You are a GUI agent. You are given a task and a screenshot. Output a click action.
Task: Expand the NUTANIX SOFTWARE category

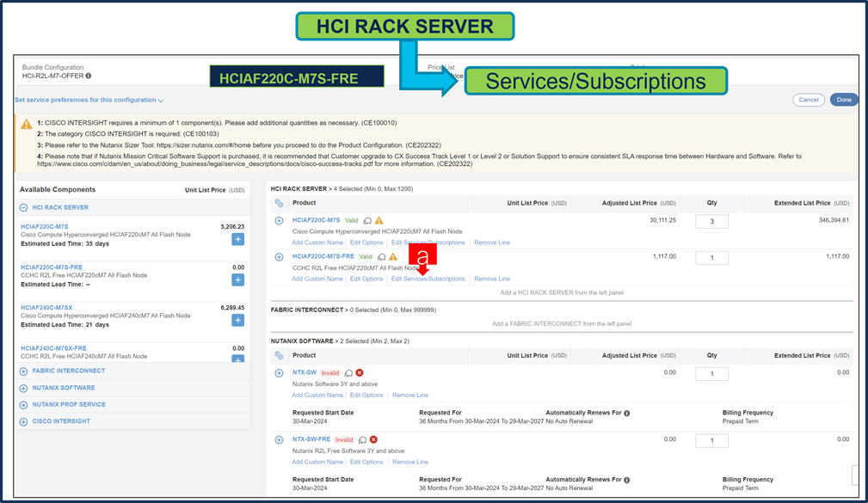click(x=23, y=388)
